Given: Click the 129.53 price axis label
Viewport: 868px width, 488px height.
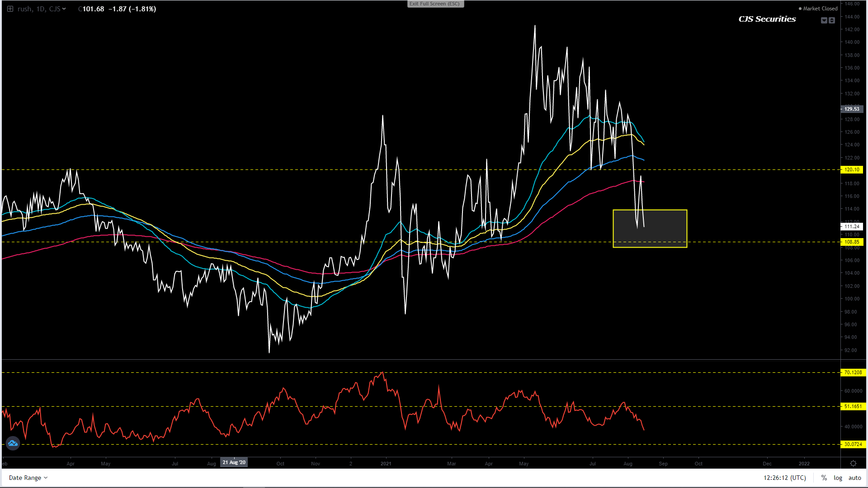Looking at the screenshot, I should point(852,109).
